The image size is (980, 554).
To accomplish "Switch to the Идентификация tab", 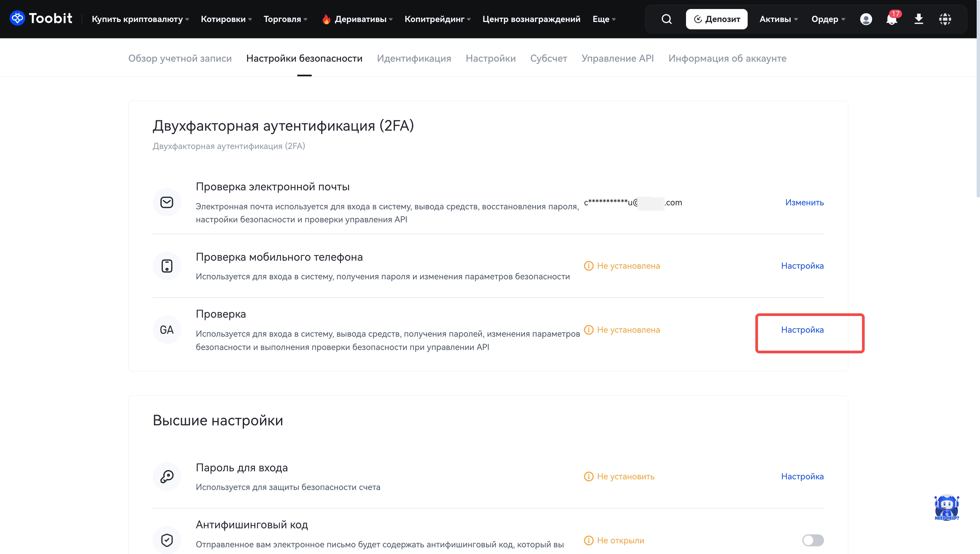I will point(414,58).
